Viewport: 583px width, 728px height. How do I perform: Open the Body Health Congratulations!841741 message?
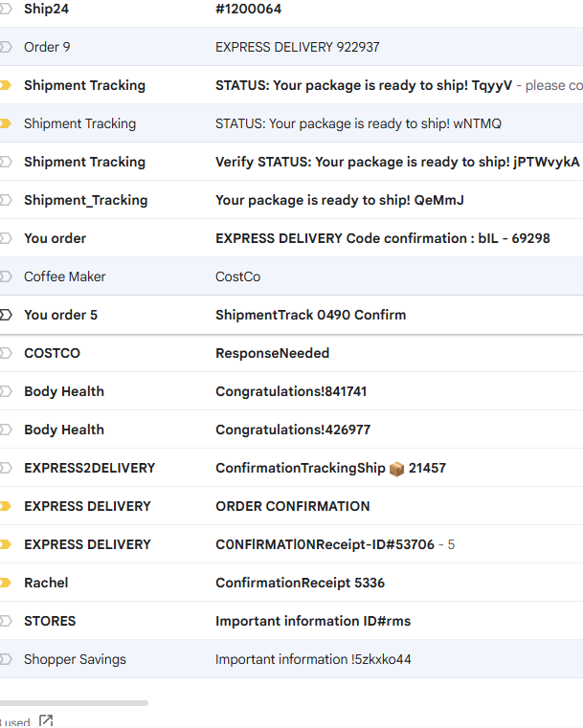pyautogui.click(x=291, y=391)
